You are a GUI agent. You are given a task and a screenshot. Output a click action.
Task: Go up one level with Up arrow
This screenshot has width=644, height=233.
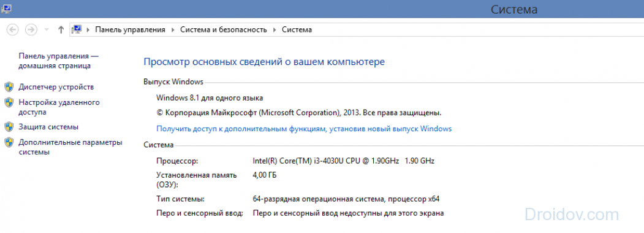[61, 29]
